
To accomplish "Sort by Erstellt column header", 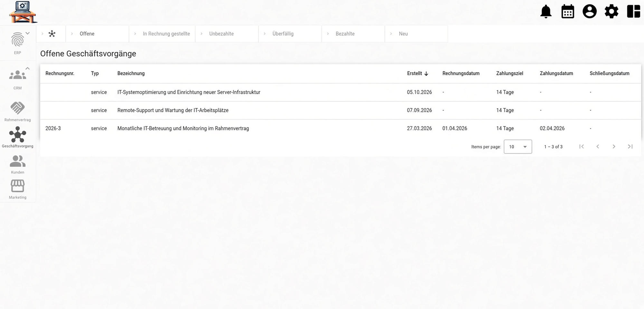I will click(417, 73).
